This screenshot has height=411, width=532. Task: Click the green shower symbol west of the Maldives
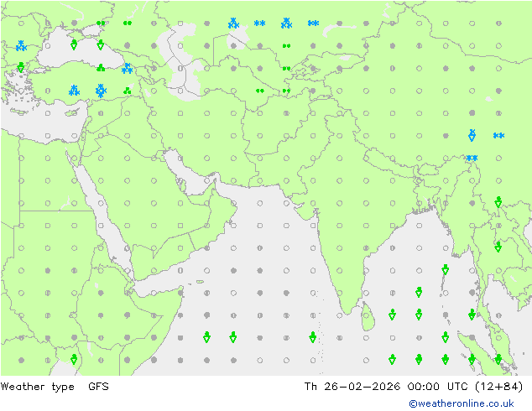[313, 337]
